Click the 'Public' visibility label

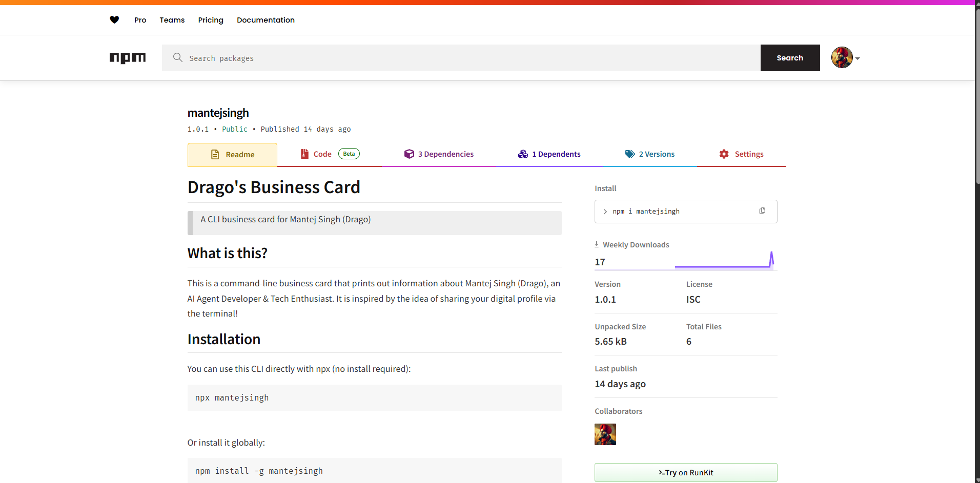click(235, 129)
